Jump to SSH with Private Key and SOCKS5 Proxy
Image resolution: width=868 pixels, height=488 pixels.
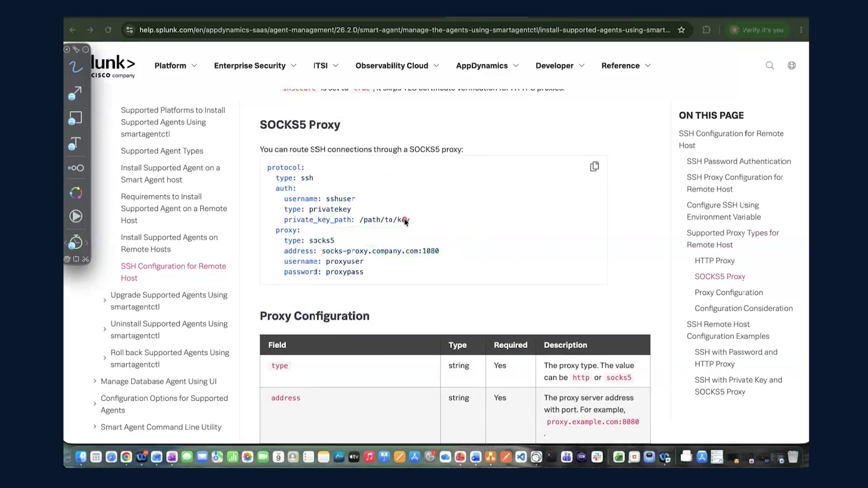coord(738,386)
